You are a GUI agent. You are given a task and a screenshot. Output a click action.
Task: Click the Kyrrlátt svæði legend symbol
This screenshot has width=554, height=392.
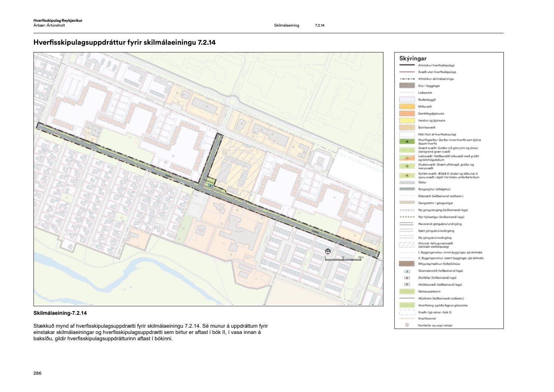[407, 175]
